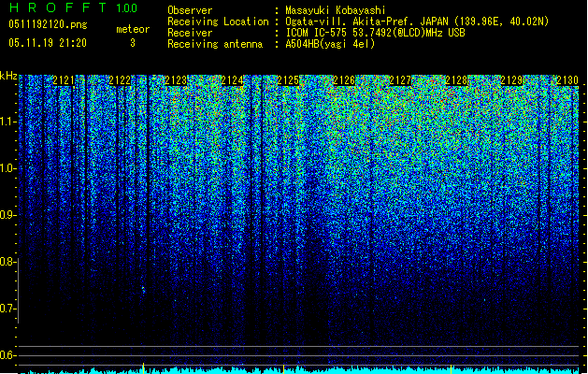Click the 0.8 frequency axis label

tap(7, 262)
